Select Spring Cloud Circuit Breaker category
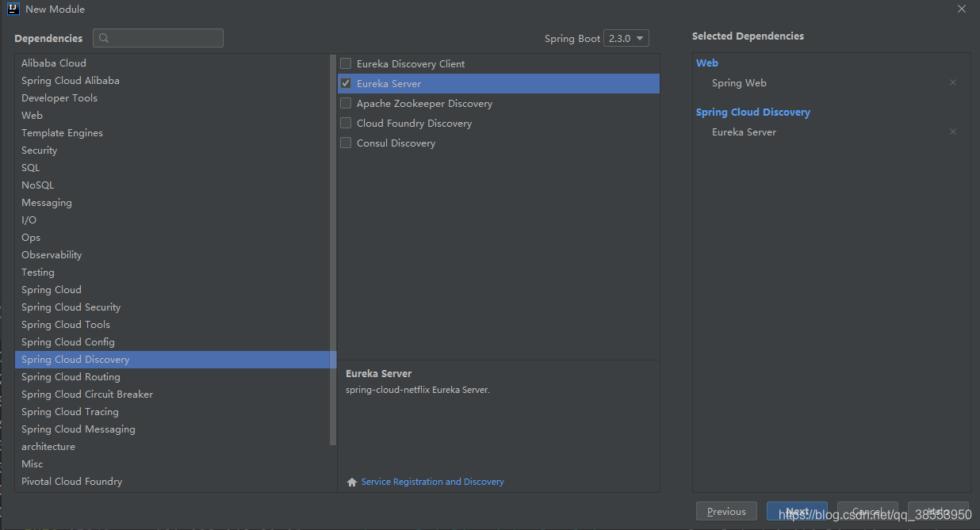The image size is (980, 530). (x=172, y=395)
